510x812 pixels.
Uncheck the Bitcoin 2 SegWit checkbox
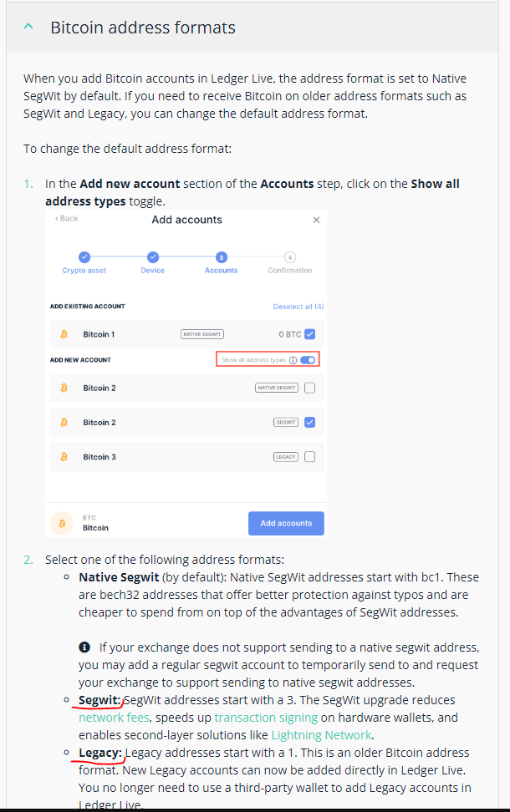[310, 422]
